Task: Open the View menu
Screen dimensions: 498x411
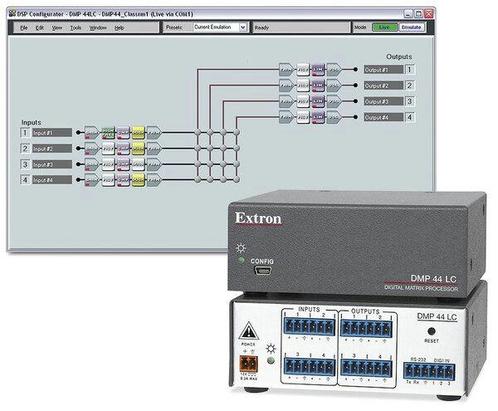Action: (57, 28)
